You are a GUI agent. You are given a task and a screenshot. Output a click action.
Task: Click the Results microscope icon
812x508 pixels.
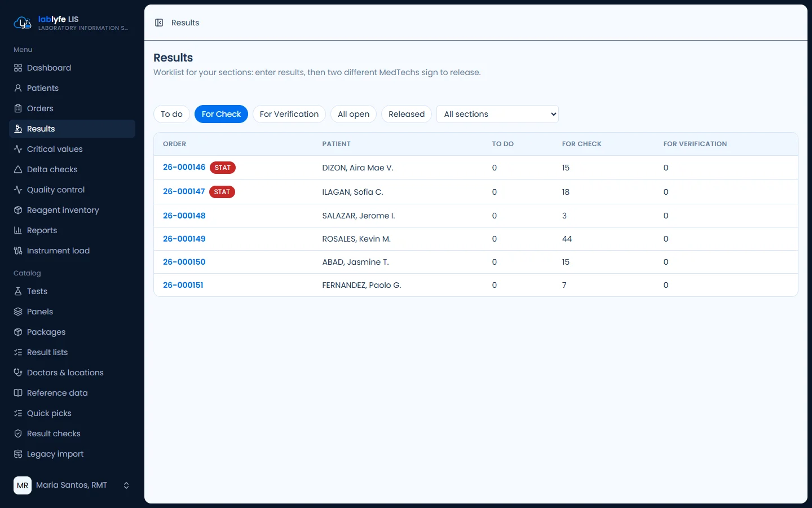(x=18, y=129)
